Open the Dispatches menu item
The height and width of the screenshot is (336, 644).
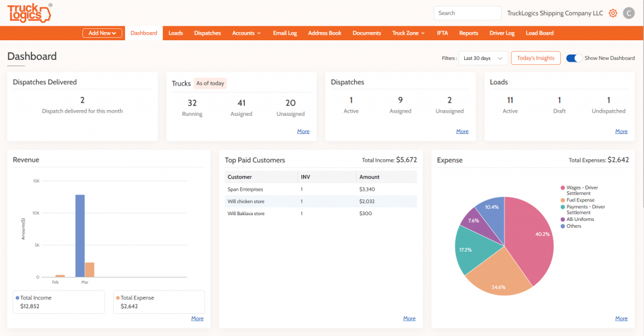[x=208, y=33]
